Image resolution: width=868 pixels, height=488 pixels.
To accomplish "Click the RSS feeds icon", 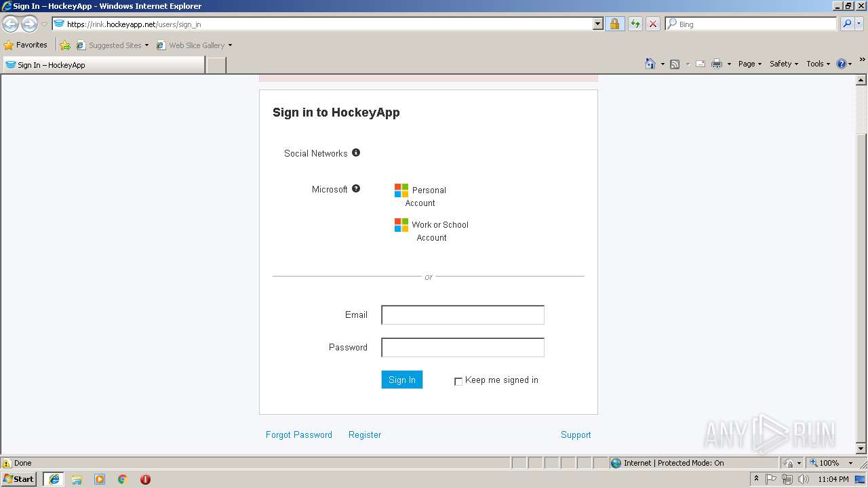I will [675, 64].
